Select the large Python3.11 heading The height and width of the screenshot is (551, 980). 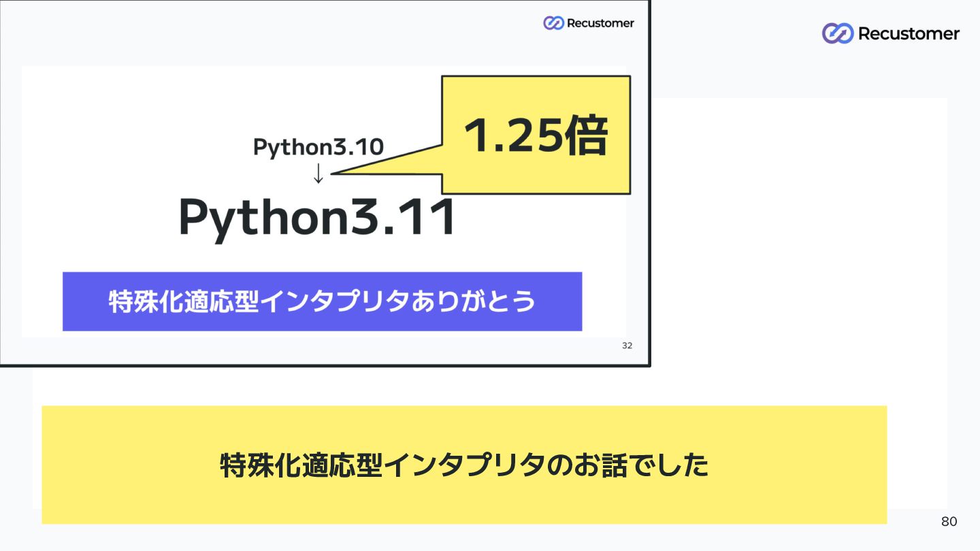pos(317,218)
